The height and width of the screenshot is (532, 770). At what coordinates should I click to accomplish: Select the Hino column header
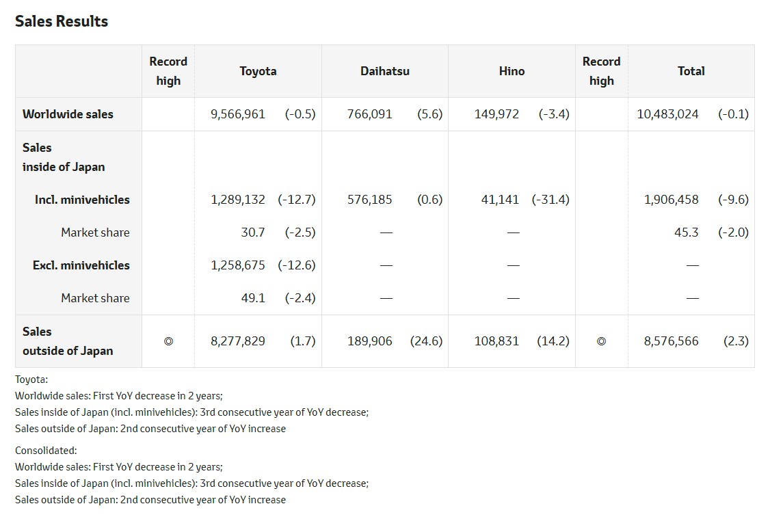512,71
